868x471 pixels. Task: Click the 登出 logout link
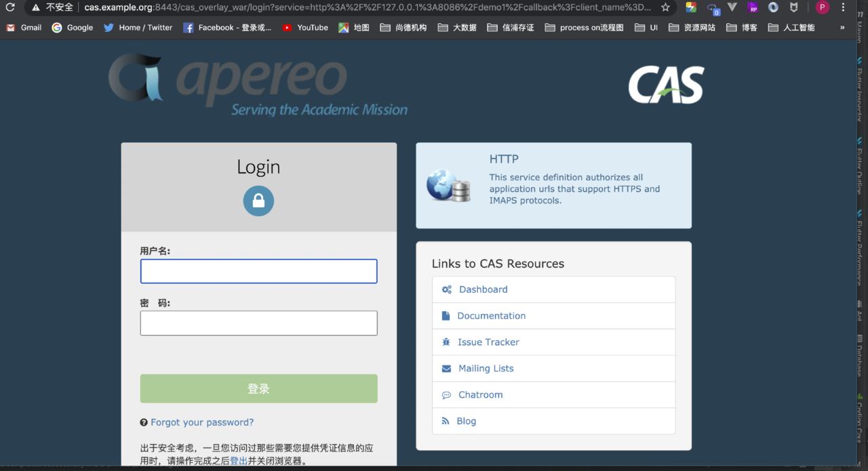[x=239, y=461]
